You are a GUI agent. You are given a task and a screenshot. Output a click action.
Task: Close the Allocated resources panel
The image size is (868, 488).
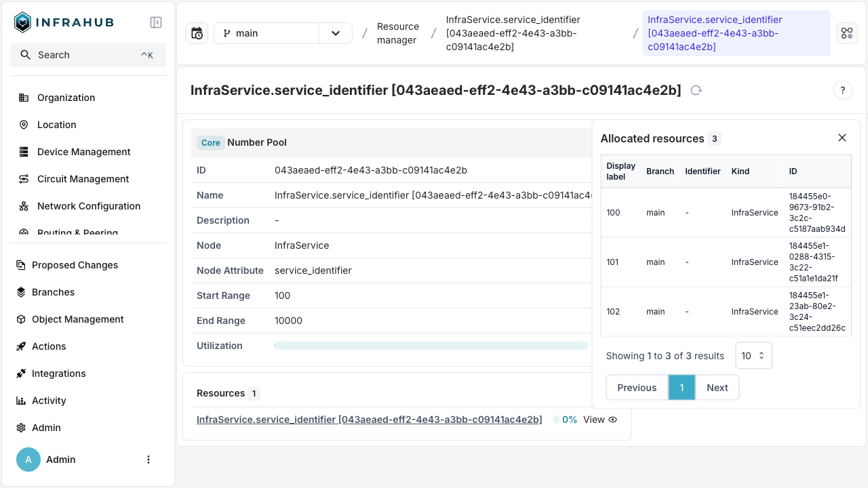pyautogui.click(x=842, y=138)
